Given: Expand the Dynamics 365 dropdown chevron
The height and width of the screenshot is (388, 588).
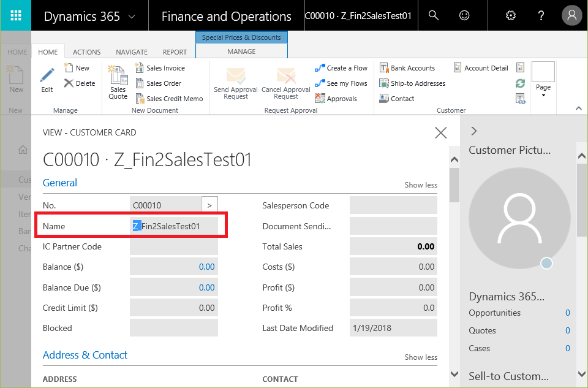Looking at the screenshot, I should (132, 17).
